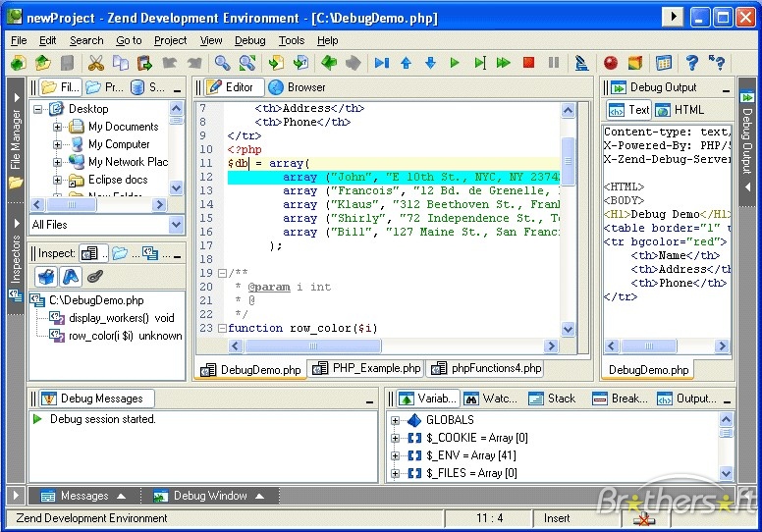The width and height of the screenshot is (762, 532).
Task: Click the Step Into blue down arrow
Action: 430,63
